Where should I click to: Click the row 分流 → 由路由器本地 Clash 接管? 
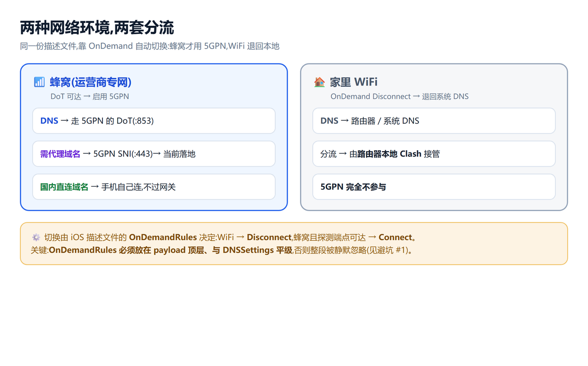coord(434,154)
